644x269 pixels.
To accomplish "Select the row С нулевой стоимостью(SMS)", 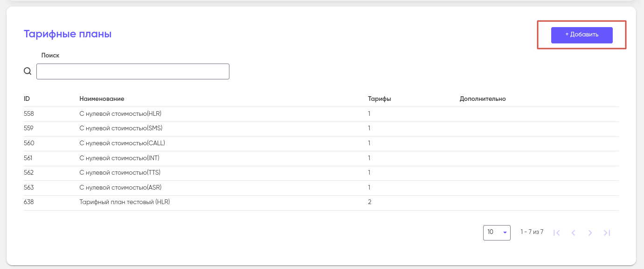I will (x=121, y=128).
